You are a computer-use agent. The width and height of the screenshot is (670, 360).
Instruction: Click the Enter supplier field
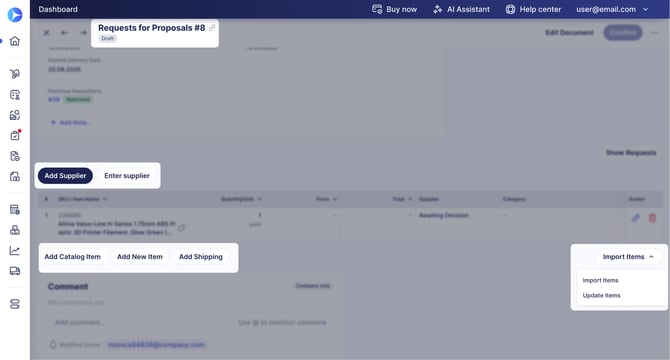click(127, 176)
